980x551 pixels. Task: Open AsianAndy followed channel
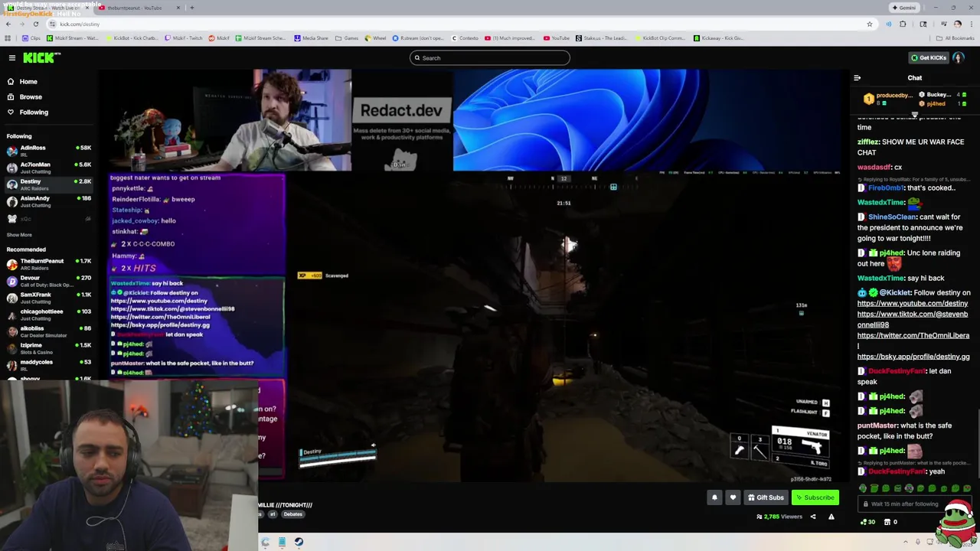(47, 201)
